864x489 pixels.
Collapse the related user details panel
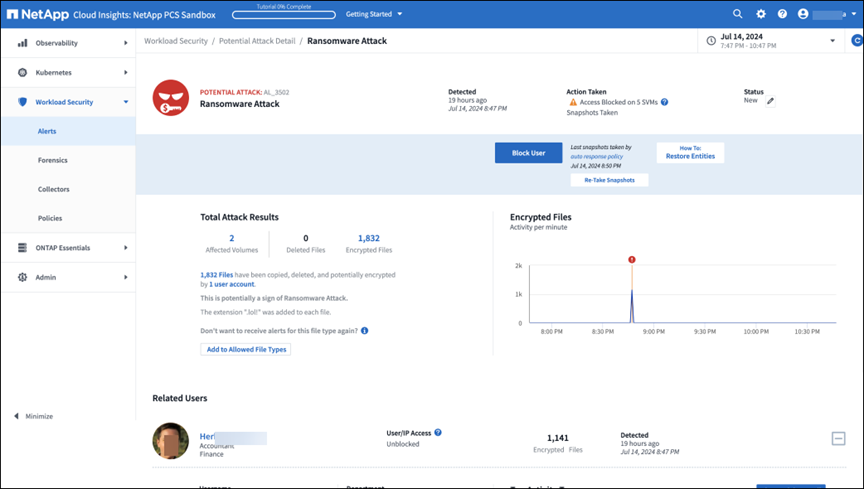pos(838,438)
